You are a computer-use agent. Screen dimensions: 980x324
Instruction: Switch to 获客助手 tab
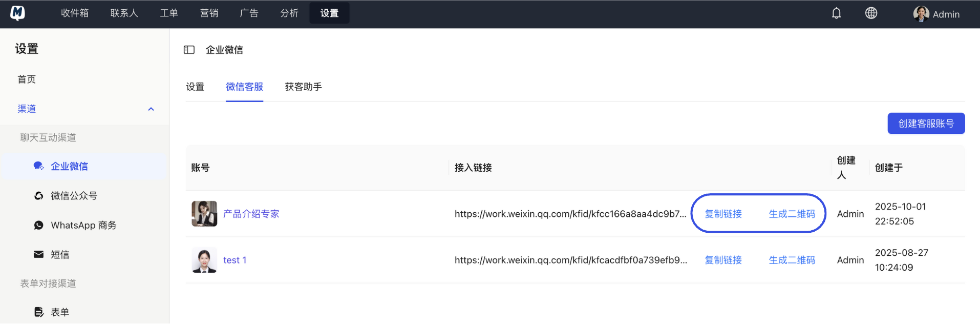(303, 87)
